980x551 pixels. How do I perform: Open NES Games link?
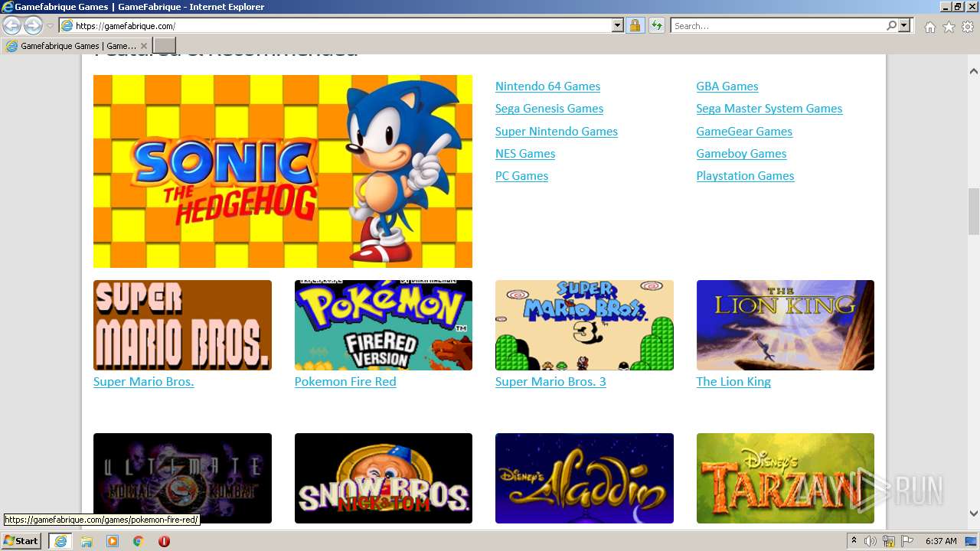point(525,154)
